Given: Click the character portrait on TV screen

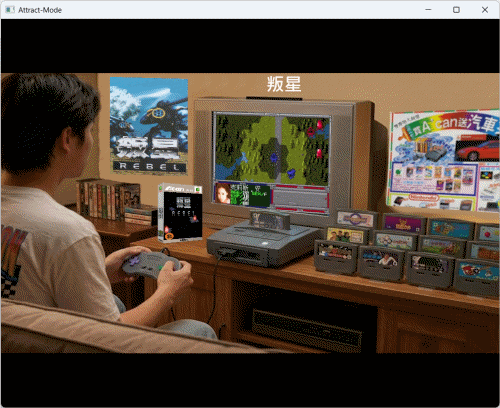Looking at the screenshot, I should (x=223, y=194).
